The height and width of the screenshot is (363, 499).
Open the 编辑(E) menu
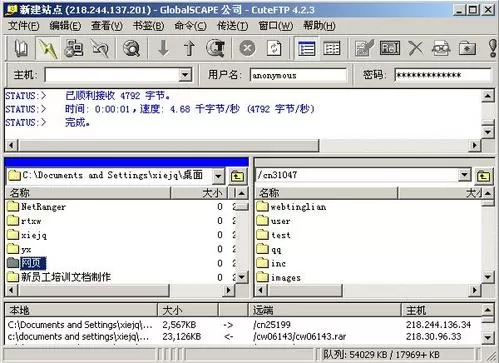pyautogui.click(x=65, y=26)
